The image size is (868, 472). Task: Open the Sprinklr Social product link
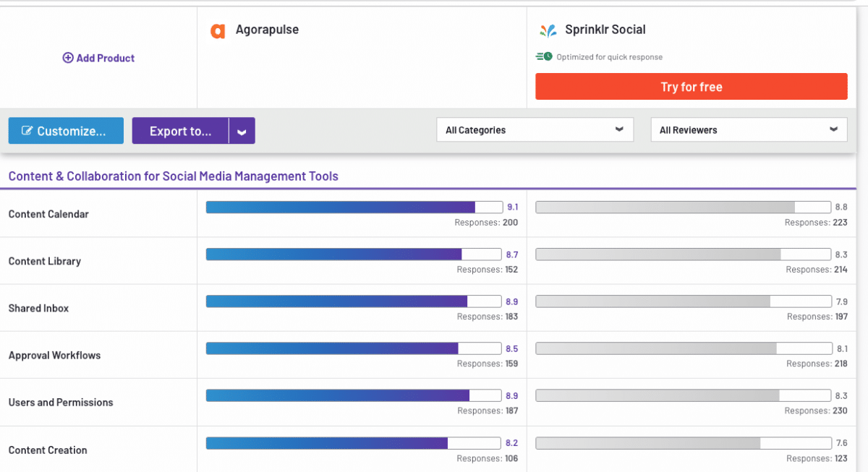pos(605,30)
